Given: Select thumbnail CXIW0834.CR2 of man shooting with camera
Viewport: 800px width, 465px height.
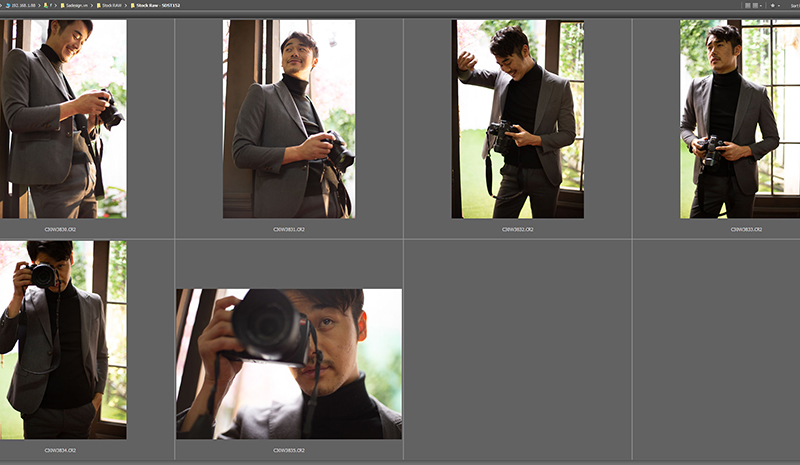Looking at the screenshot, I should pos(63,340).
